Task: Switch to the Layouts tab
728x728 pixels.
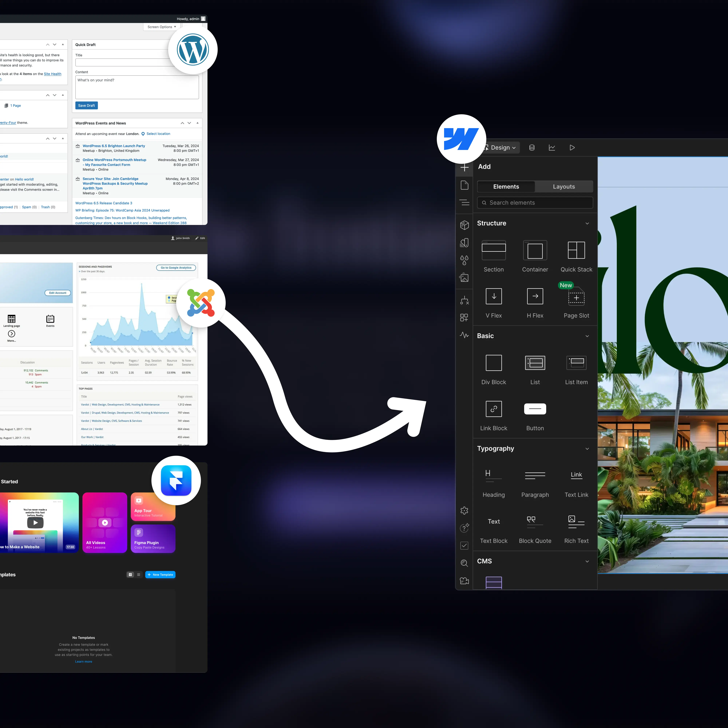Action: tap(564, 187)
